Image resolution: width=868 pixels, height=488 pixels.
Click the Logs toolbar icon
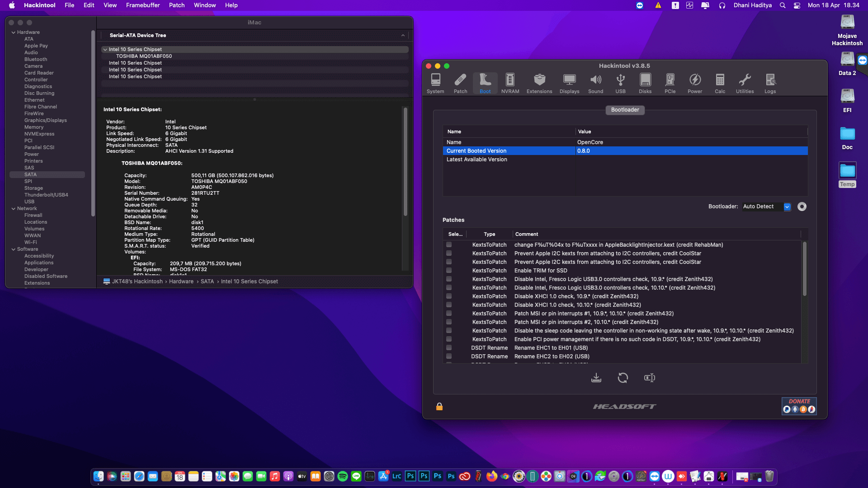[x=770, y=84]
